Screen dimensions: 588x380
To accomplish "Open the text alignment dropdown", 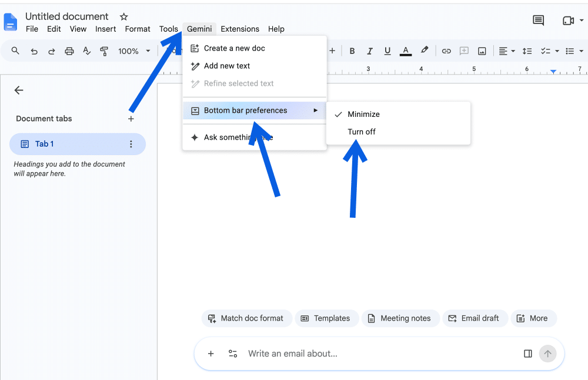I will (x=507, y=51).
